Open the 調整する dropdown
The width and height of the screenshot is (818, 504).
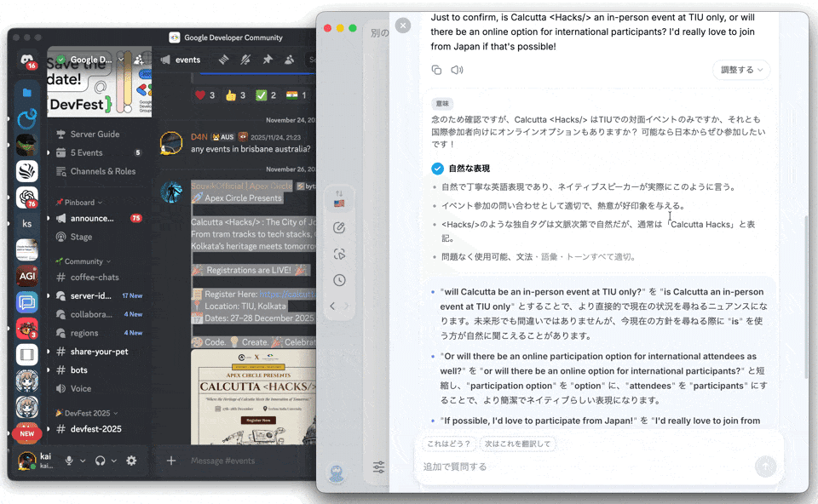741,70
